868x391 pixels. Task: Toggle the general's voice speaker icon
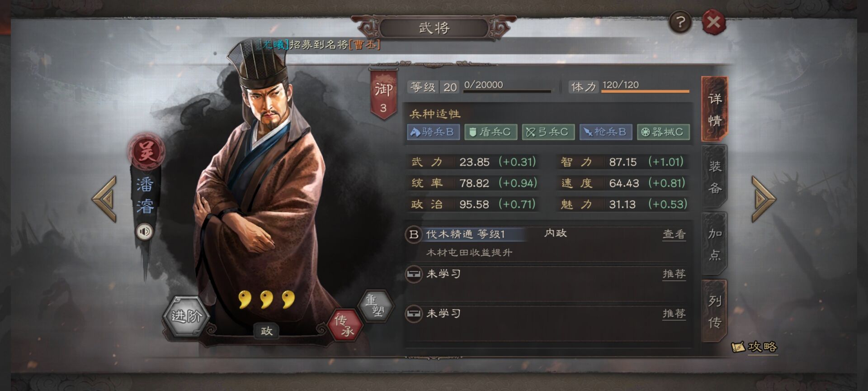[145, 232]
